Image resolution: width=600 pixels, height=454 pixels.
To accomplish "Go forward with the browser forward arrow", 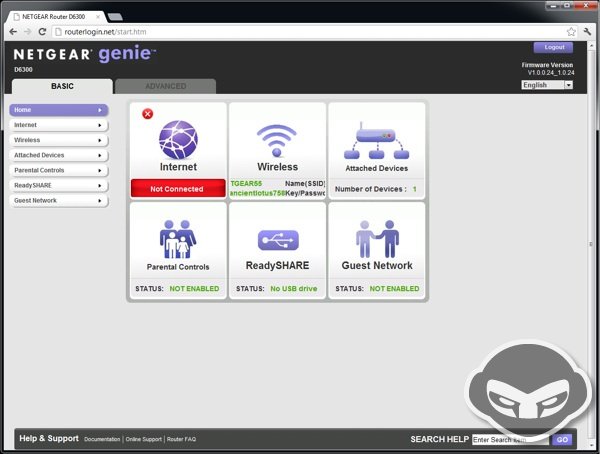I will coord(28,32).
